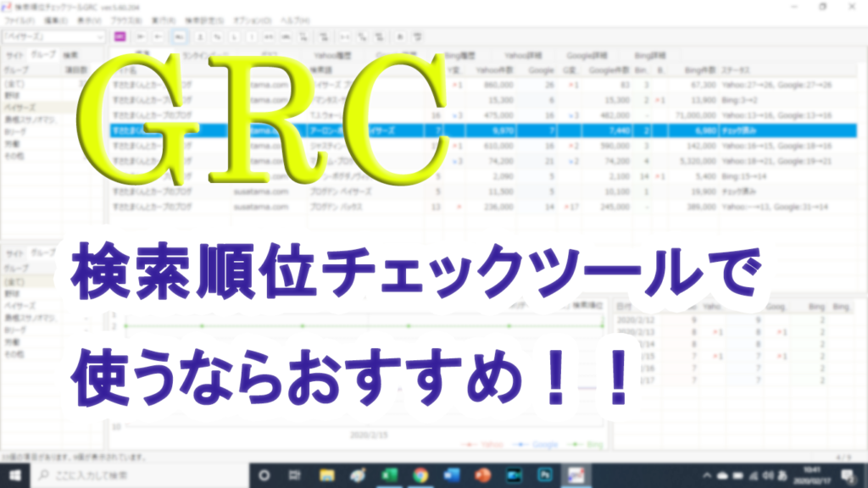Click the 610,000 Yahoo count cell
The image size is (868, 488).
click(x=498, y=146)
